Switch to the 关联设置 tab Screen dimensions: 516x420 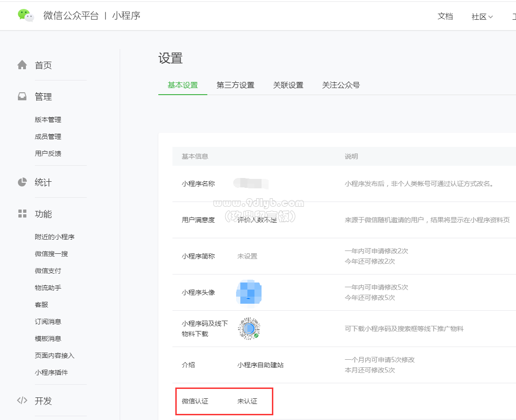pos(288,85)
